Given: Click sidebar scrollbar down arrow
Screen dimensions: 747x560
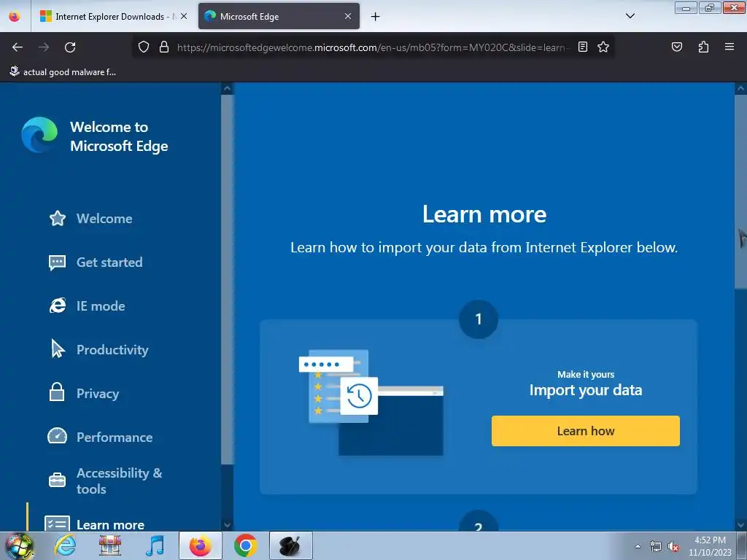Looking at the screenshot, I should tap(228, 525).
